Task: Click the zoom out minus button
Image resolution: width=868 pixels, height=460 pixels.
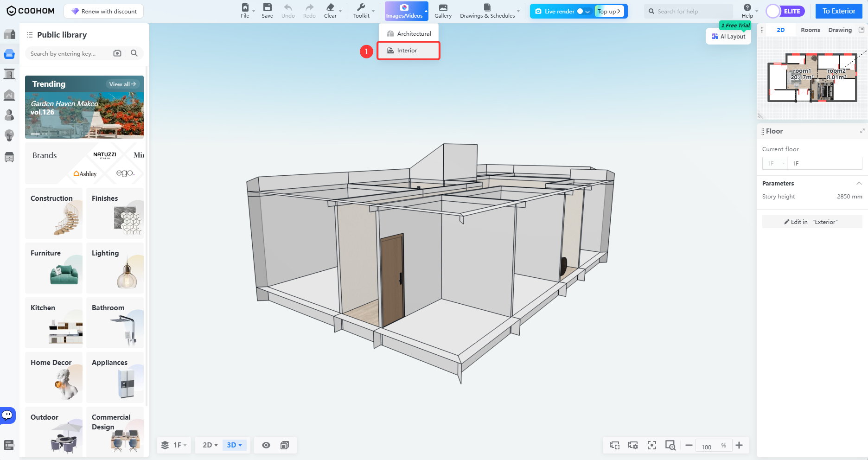Action: pyautogui.click(x=689, y=446)
